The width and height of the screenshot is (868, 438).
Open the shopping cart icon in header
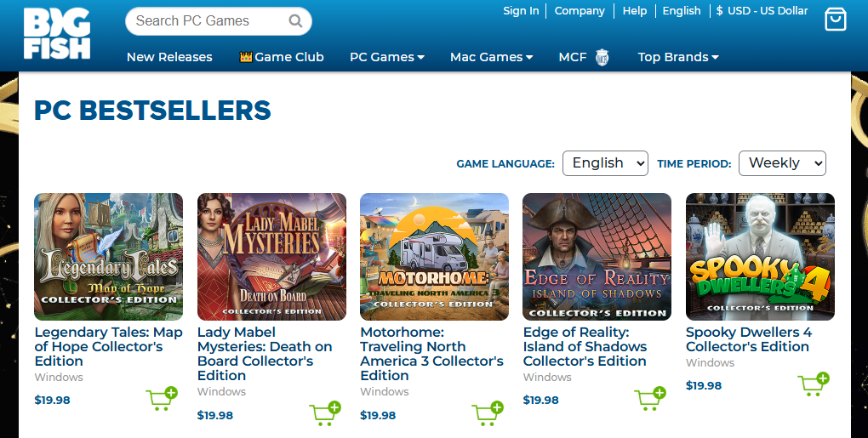click(836, 20)
